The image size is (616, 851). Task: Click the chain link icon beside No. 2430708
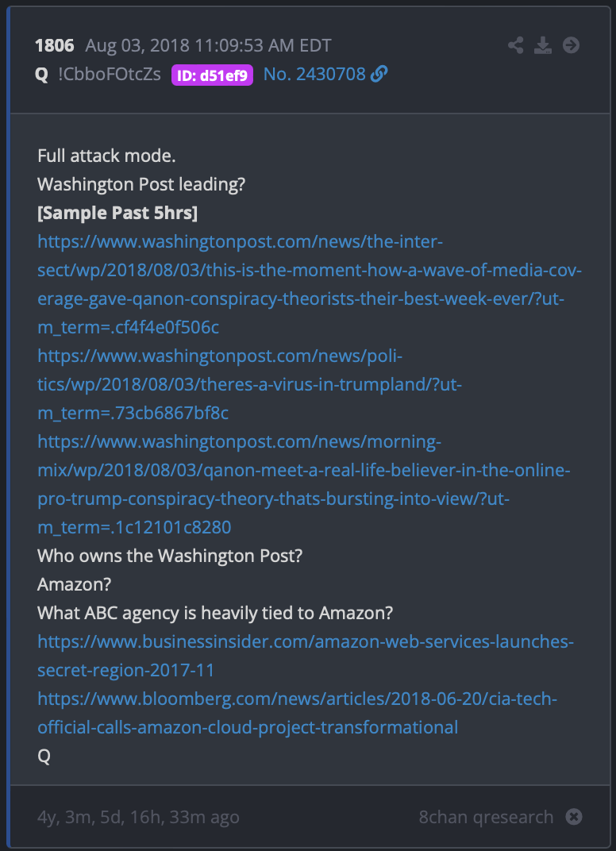point(379,74)
